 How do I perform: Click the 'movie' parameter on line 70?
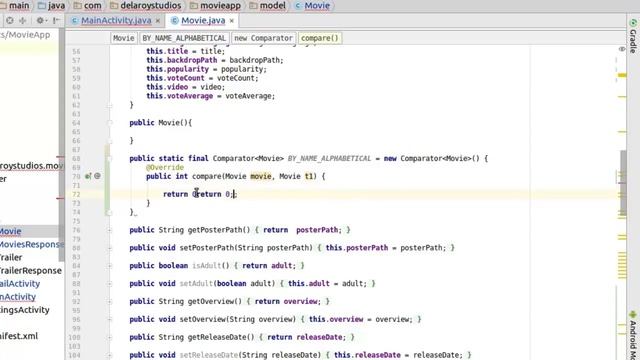click(x=260, y=176)
